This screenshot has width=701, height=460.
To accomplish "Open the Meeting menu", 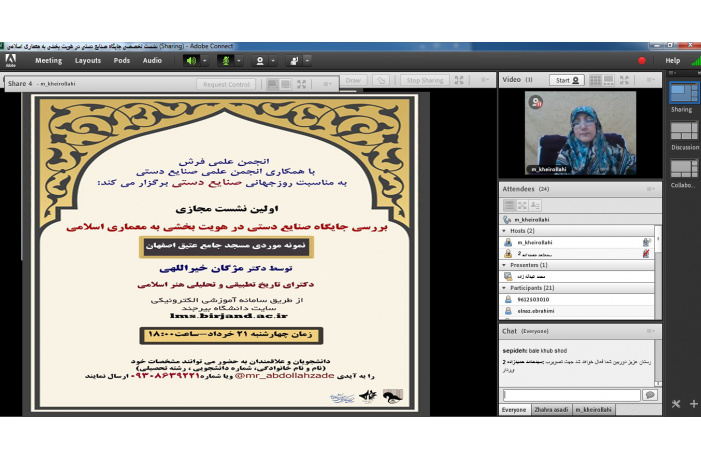I will [x=49, y=60].
